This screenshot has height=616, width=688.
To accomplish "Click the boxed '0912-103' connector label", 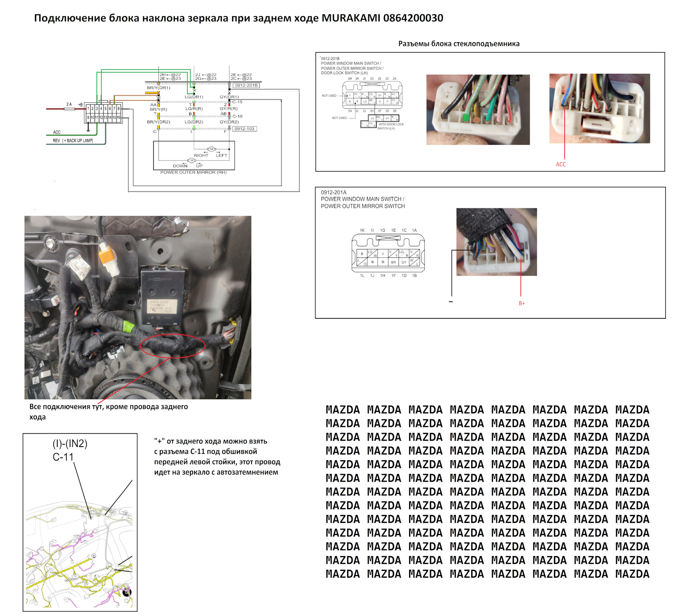I will click(245, 129).
